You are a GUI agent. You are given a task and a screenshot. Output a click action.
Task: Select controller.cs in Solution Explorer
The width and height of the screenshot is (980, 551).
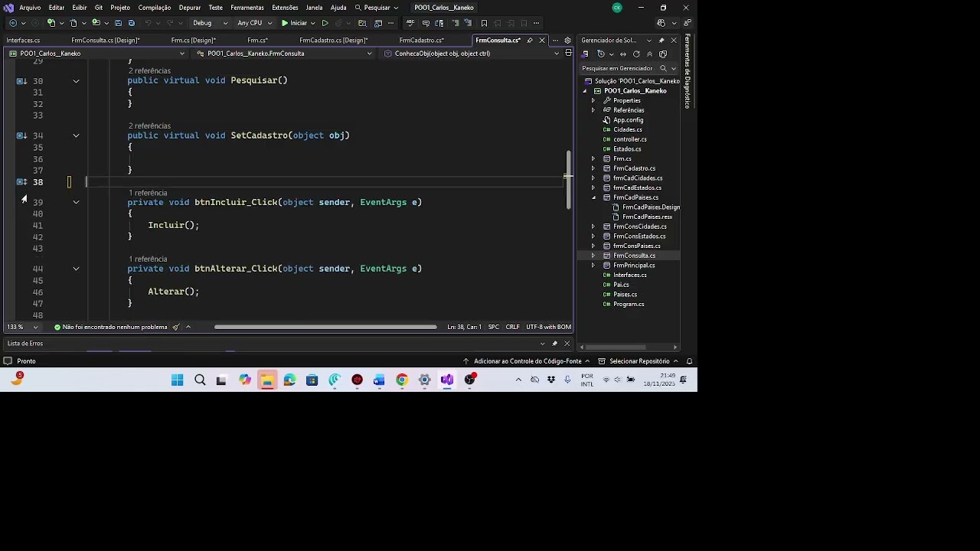(x=629, y=139)
